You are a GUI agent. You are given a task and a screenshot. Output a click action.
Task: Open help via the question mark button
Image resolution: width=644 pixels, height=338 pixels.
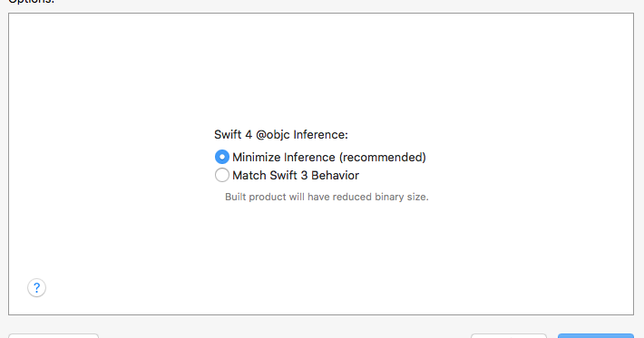[x=36, y=287]
